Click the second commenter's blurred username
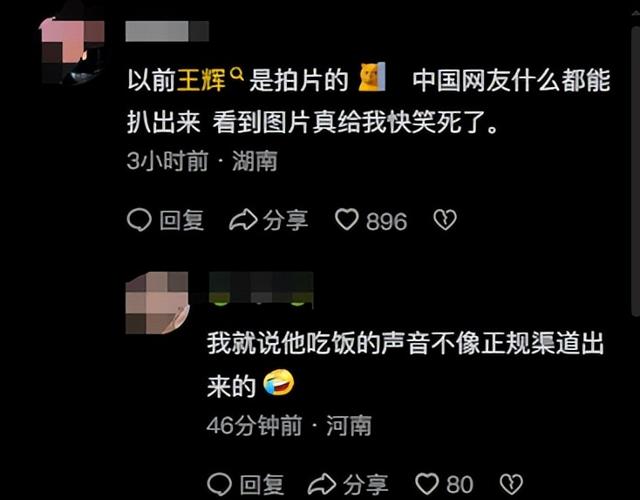The width and height of the screenshot is (640, 500). pyautogui.click(x=261, y=290)
